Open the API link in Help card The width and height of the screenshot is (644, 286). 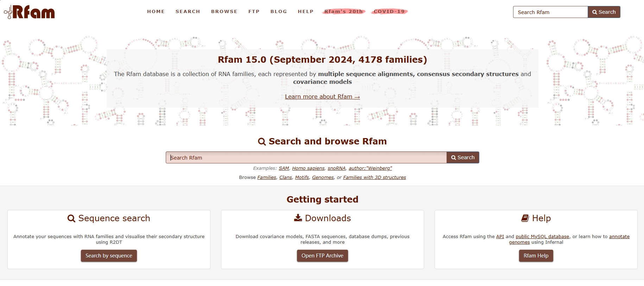500,237
